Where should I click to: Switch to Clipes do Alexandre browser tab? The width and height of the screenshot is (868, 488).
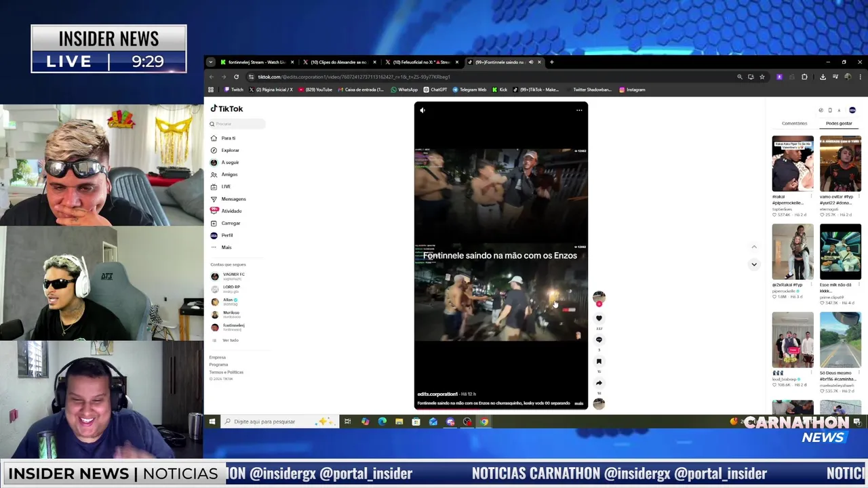[338, 62]
